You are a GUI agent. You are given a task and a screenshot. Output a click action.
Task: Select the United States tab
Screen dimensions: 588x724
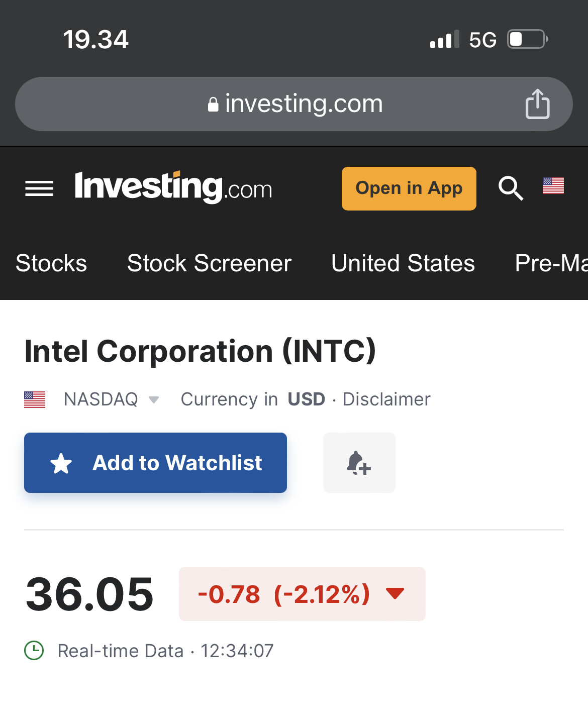(403, 263)
